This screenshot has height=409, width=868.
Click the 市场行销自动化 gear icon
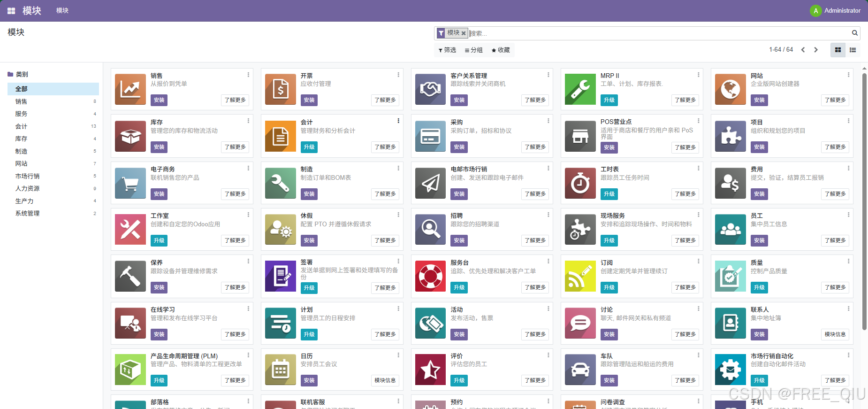tap(731, 370)
